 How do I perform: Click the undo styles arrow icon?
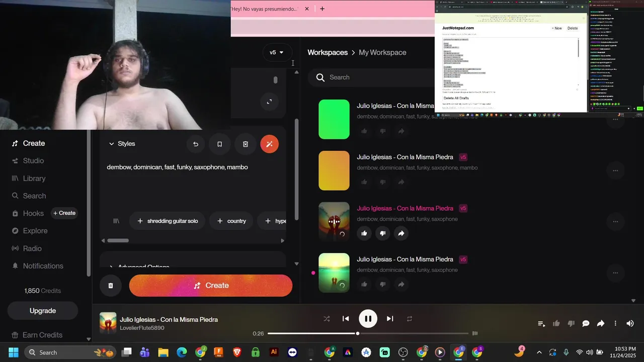[196, 144]
